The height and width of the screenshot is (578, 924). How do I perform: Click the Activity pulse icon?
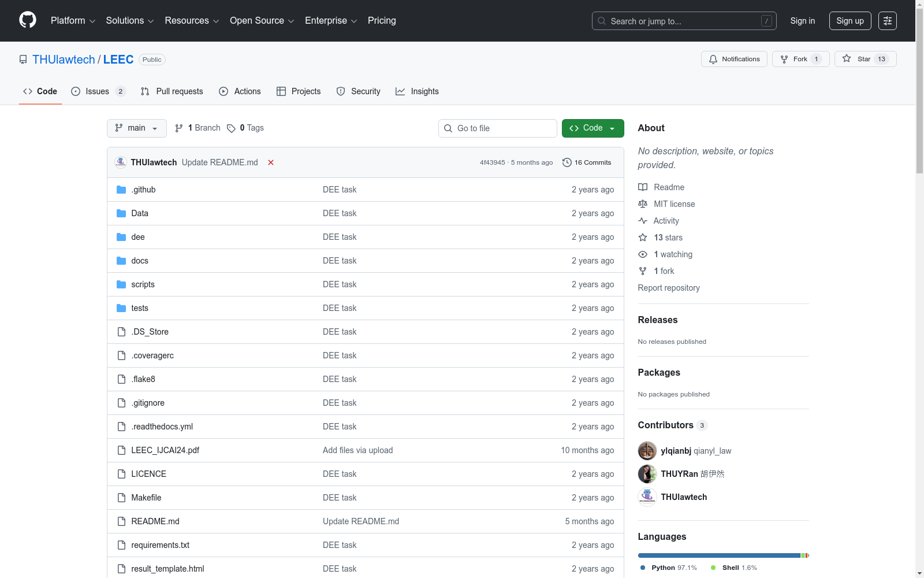click(643, 221)
